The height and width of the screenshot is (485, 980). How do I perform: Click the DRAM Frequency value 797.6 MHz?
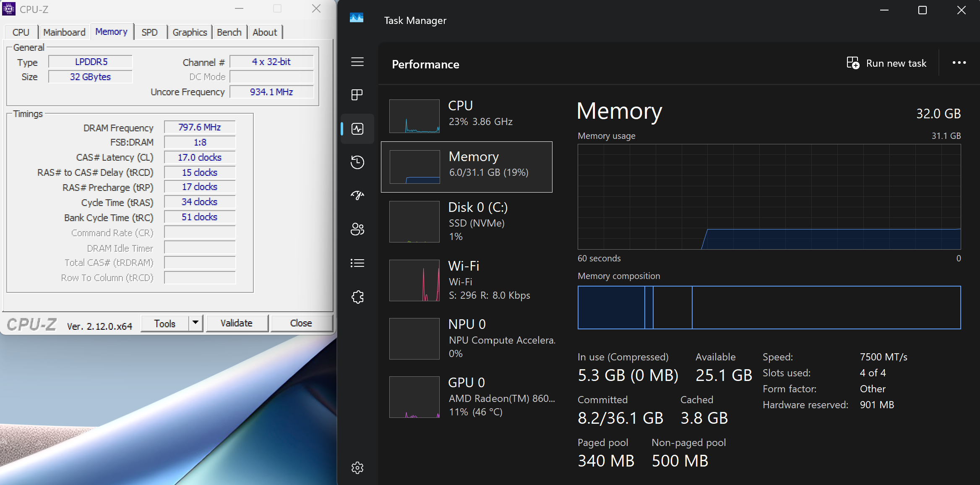click(200, 127)
